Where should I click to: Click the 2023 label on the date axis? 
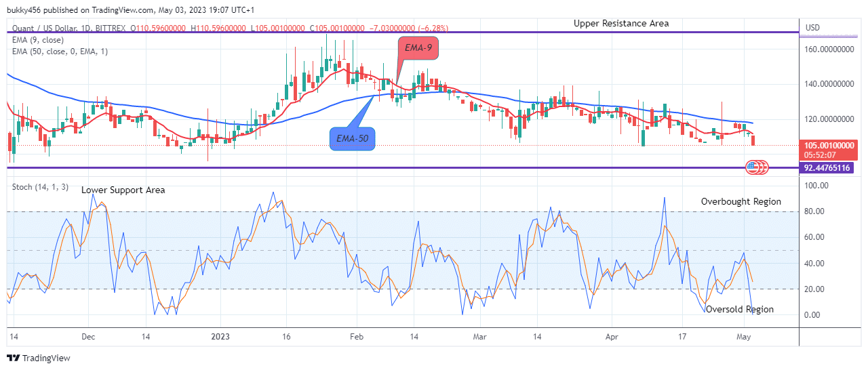[221, 336]
